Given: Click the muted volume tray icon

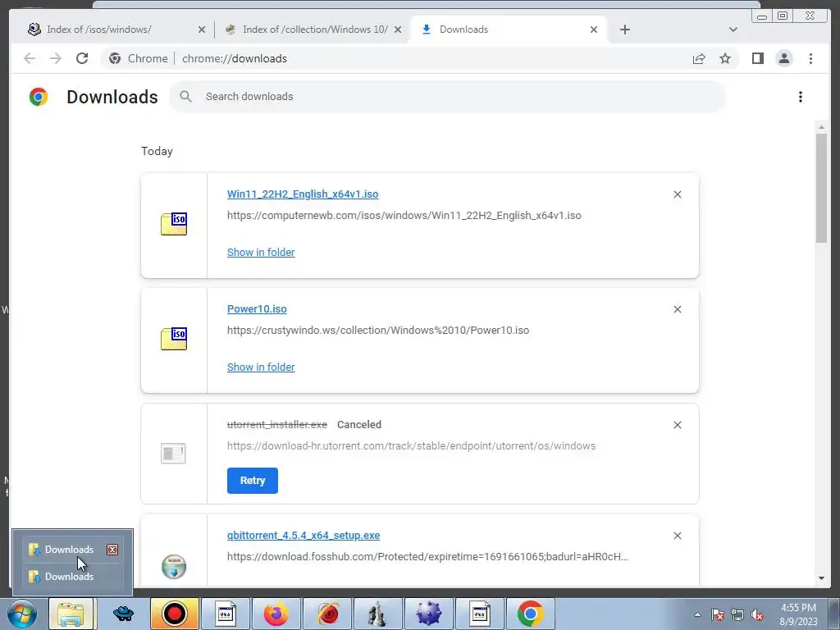Looking at the screenshot, I should point(757,615).
